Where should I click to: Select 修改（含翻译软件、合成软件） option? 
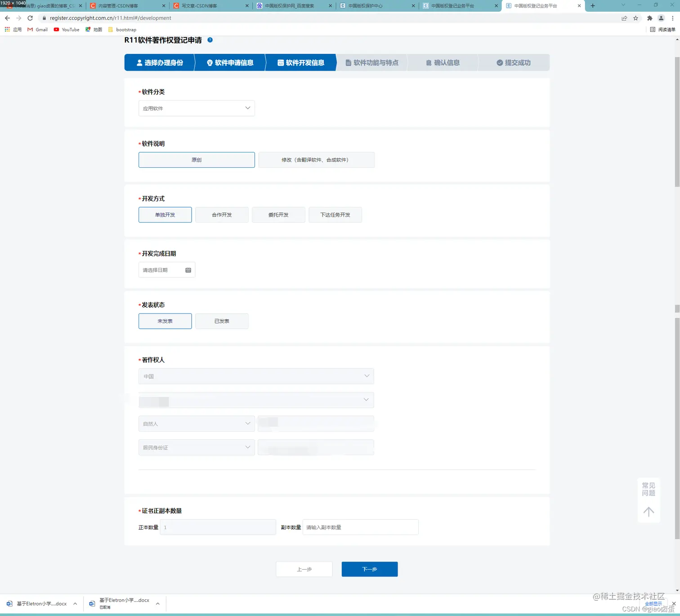click(x=316, y=160)
